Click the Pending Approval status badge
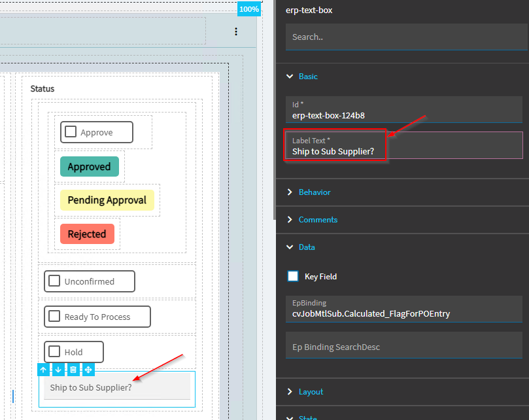Image resolution: width=529 pixels, height=420 pixels. tap(107, 200)
